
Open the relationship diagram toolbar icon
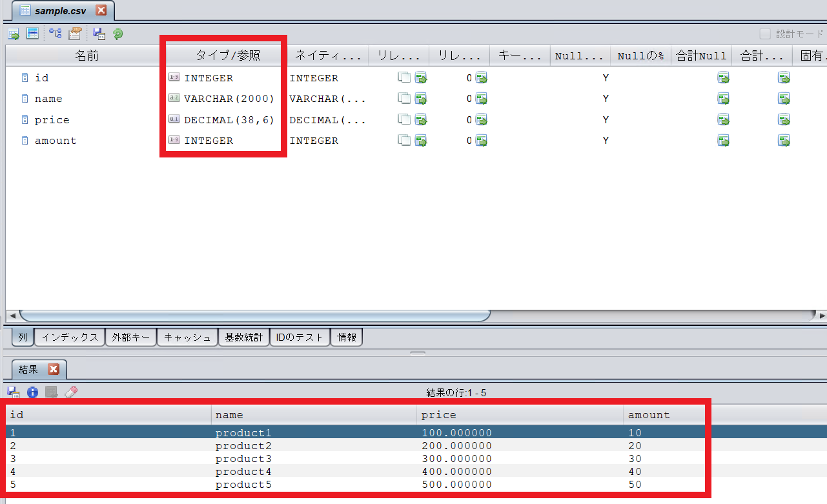[56, 34]
